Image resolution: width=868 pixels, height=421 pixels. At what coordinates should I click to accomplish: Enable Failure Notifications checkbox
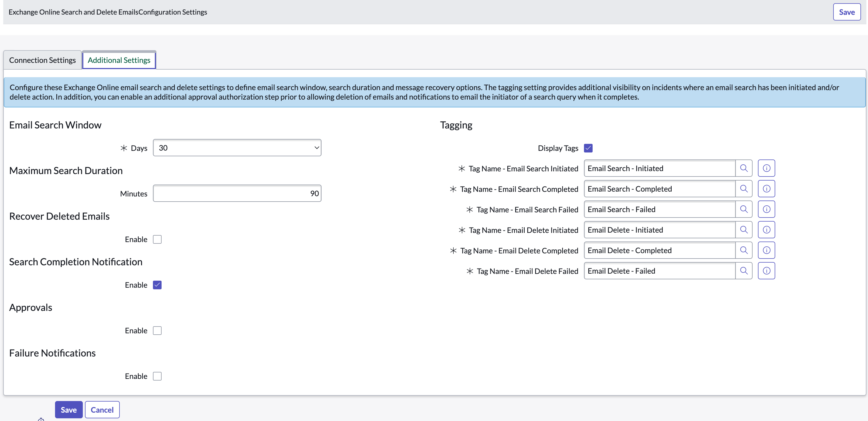[x=157, y=376]
